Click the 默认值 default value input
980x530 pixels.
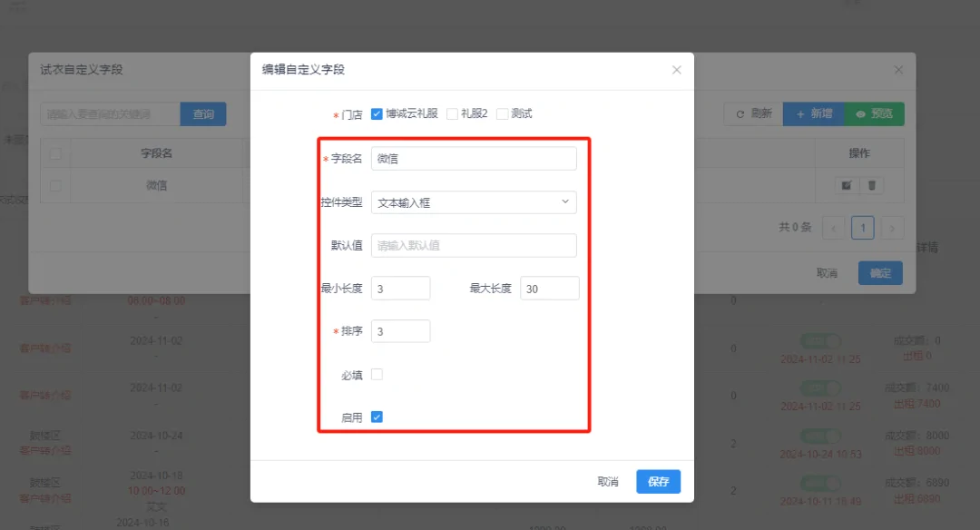pos(474,246)
